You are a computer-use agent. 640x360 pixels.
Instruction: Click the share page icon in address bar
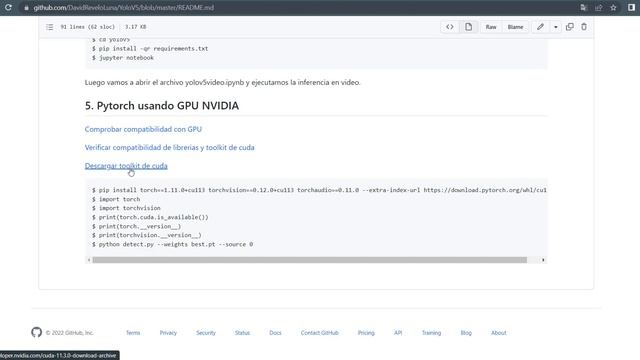pos(598,8)
